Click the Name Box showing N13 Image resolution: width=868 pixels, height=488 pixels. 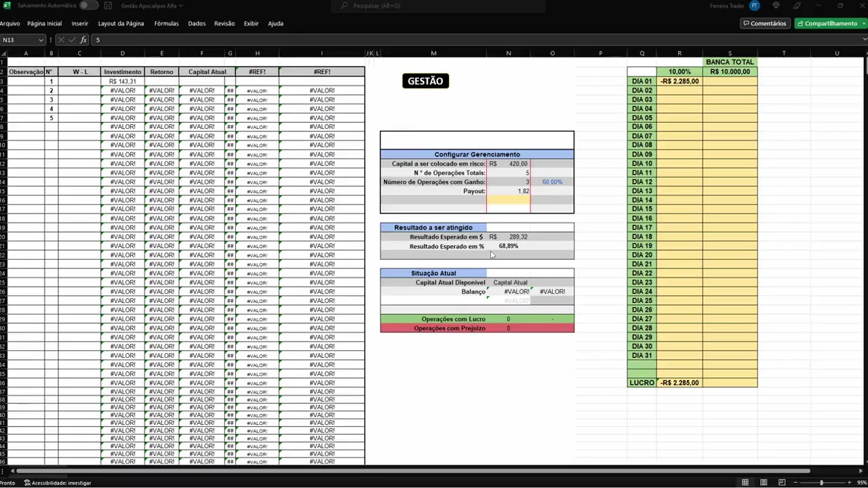(x=19, y=40)
